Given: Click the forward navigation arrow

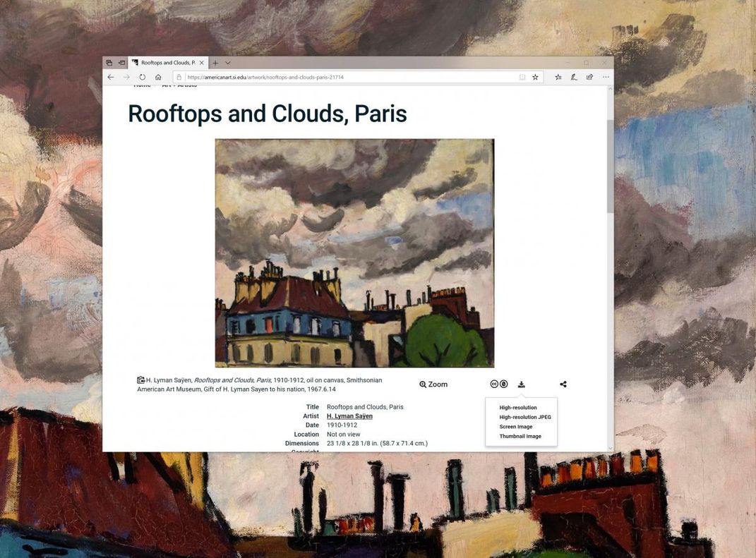Looking at the screenshot, I should click(126, 77).
